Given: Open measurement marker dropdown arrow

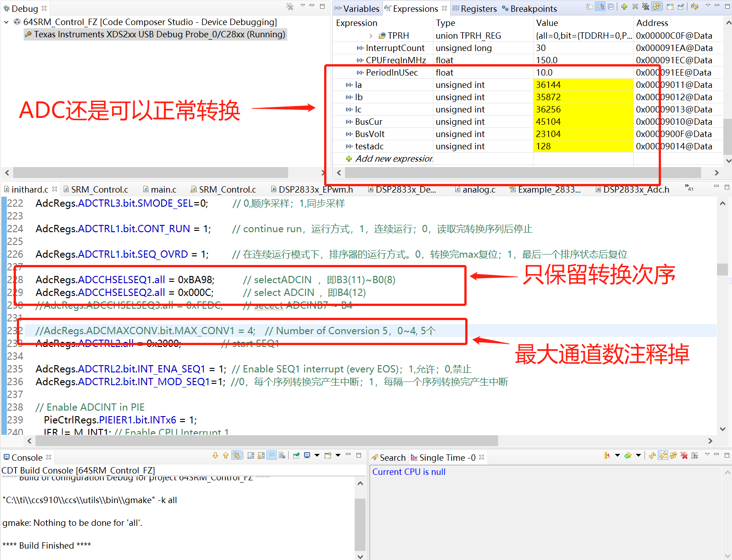Looking at the screenshot, I should tap(618, 455).
